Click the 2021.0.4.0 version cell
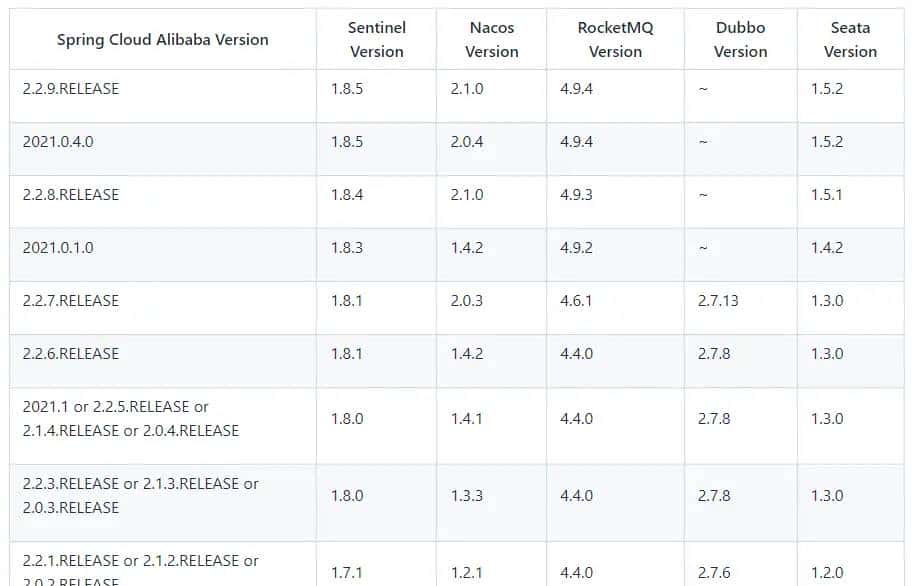 tap(58, 142)
